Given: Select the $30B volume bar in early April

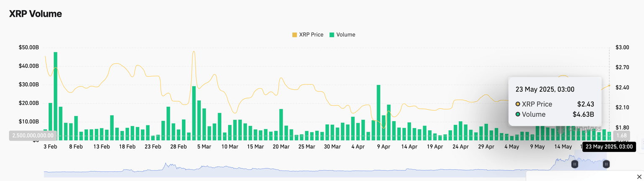Looking at the screenshot, I should (x=379, y=112).
